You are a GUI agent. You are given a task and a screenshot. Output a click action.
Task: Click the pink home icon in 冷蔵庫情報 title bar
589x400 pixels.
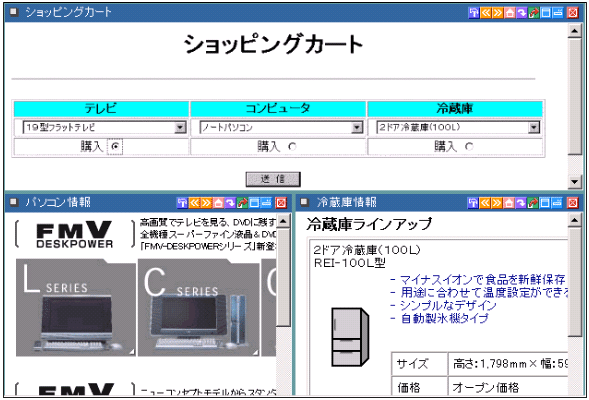(x=509, y=203)
